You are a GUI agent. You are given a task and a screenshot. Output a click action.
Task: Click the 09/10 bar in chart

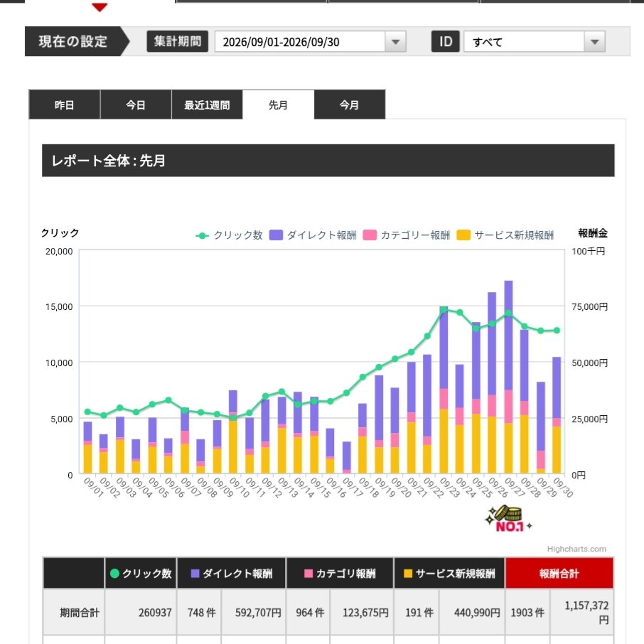point(233,431)
